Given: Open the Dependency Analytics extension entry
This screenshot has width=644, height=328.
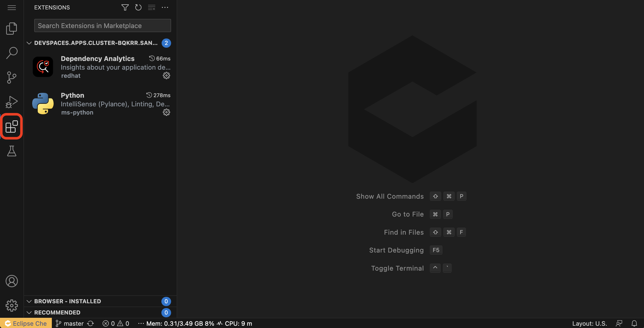Looking at the screenshot, I should [100, 67].
